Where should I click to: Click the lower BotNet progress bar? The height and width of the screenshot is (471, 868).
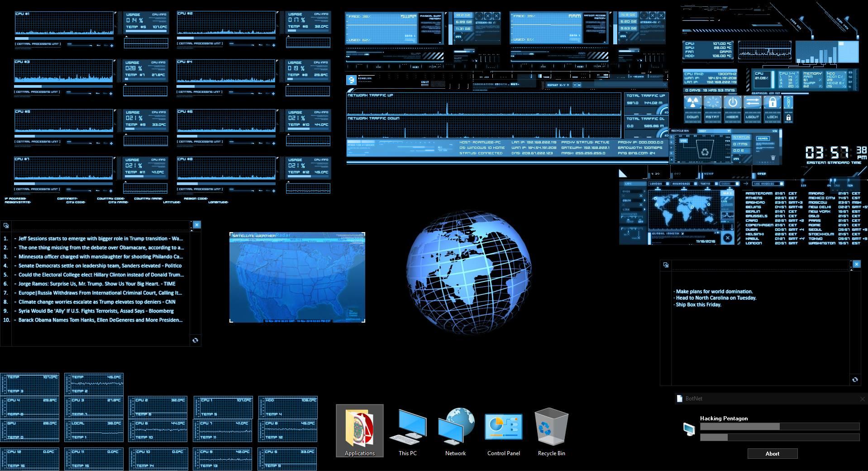click(x=780, y=437)
